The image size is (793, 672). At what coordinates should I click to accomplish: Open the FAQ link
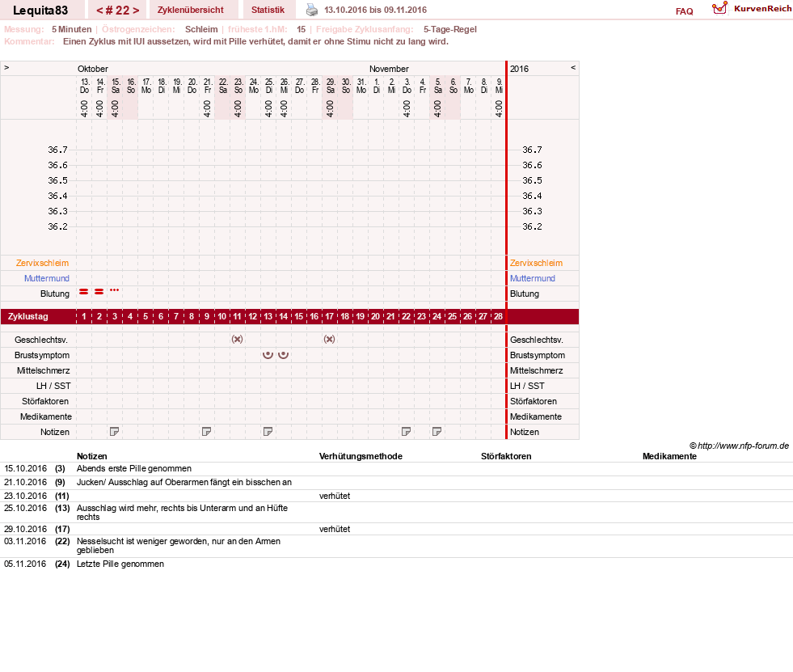point(684,11)
